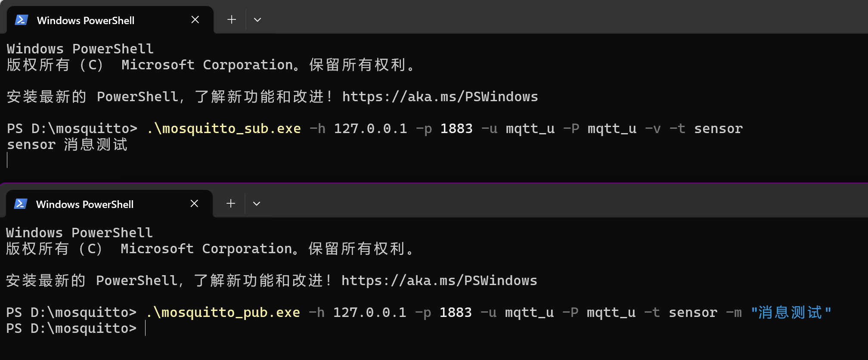Click the received "sensor 消息测试" output line
This screenshot has height=360, width=868.
coord(67,144)
